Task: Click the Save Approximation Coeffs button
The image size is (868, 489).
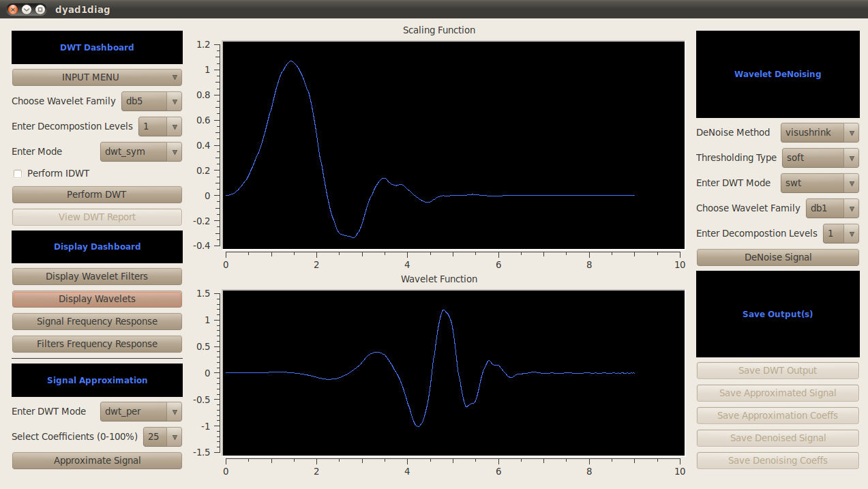Action: pos(777,415)
